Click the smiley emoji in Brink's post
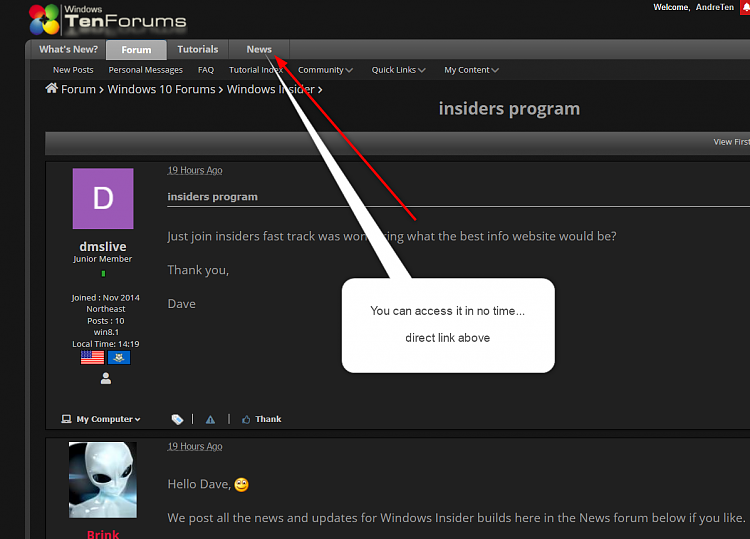The image size is (750, 539). tap(242, 484)
